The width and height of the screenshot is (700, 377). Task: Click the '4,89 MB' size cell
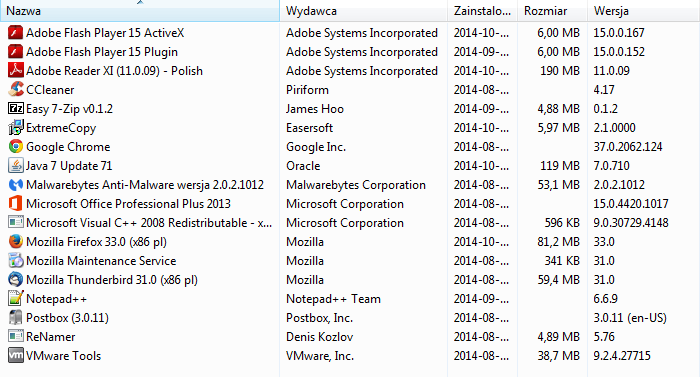[558, 337]
